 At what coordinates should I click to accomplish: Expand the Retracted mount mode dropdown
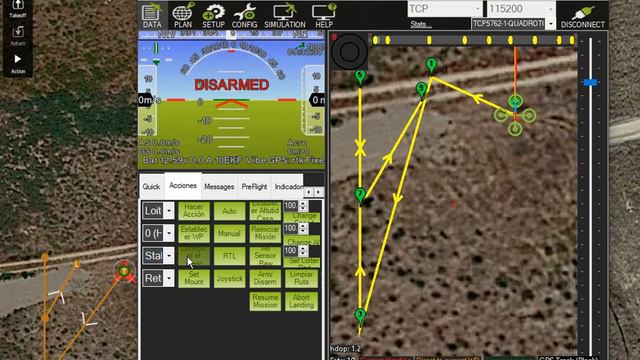(x=169, y=278)
